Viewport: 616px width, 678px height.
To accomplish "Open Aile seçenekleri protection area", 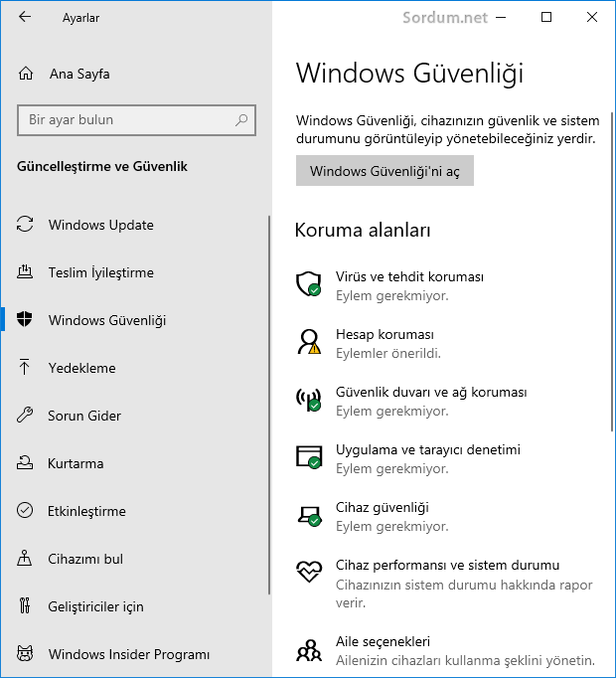I will 383,641.
